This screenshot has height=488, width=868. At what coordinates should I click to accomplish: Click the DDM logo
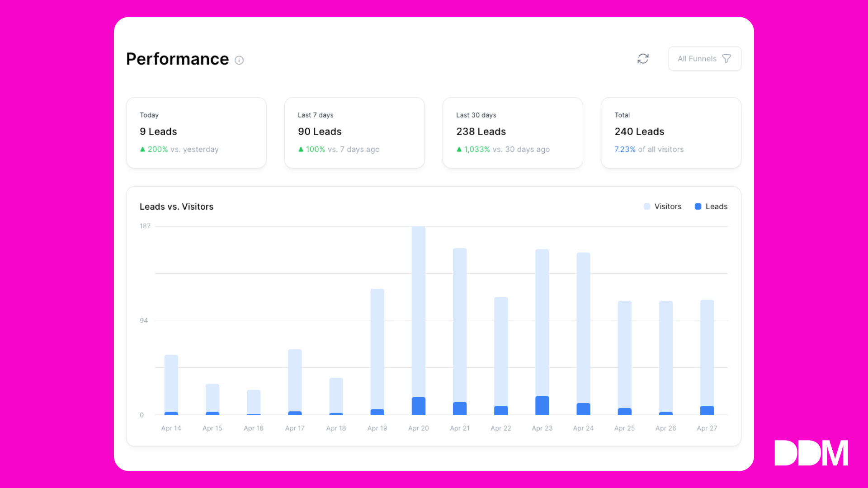[x=811, y=453]
